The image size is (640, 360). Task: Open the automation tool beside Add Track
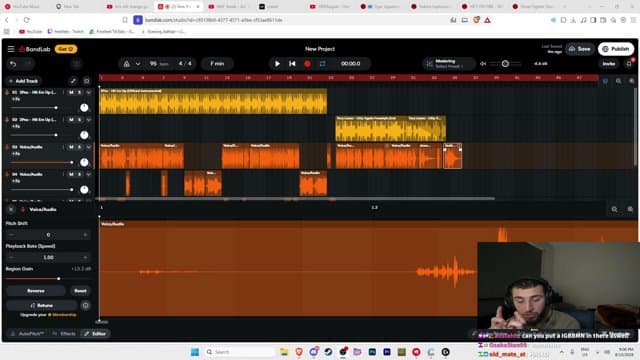point(73,81)
